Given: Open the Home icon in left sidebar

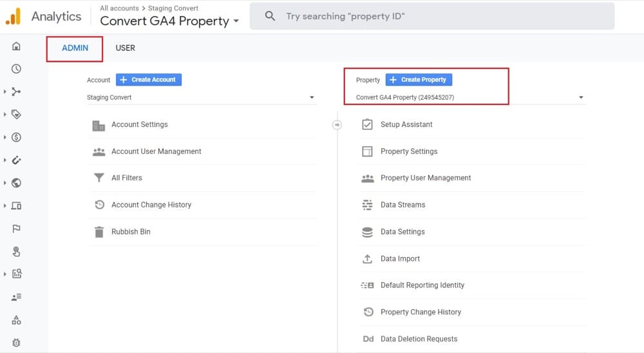Looking at the screenshot, I should point(16,46).
